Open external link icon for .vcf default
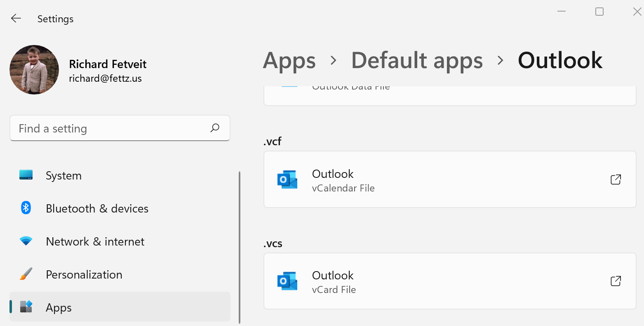 (616, 180)
